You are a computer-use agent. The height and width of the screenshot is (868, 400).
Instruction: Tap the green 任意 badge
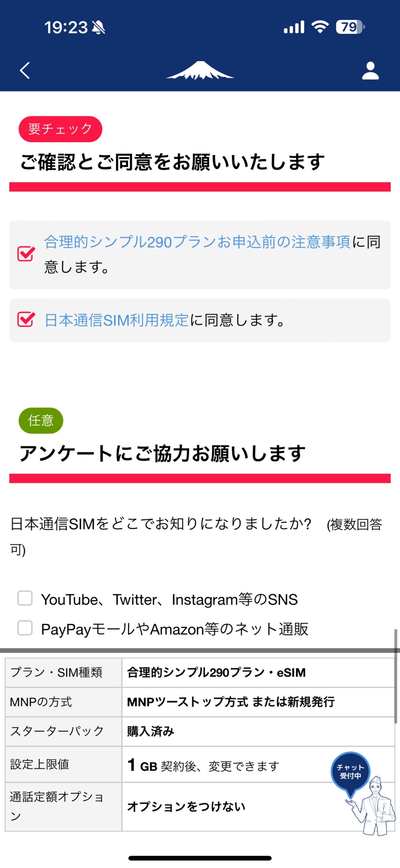click(x=41, y=420)
